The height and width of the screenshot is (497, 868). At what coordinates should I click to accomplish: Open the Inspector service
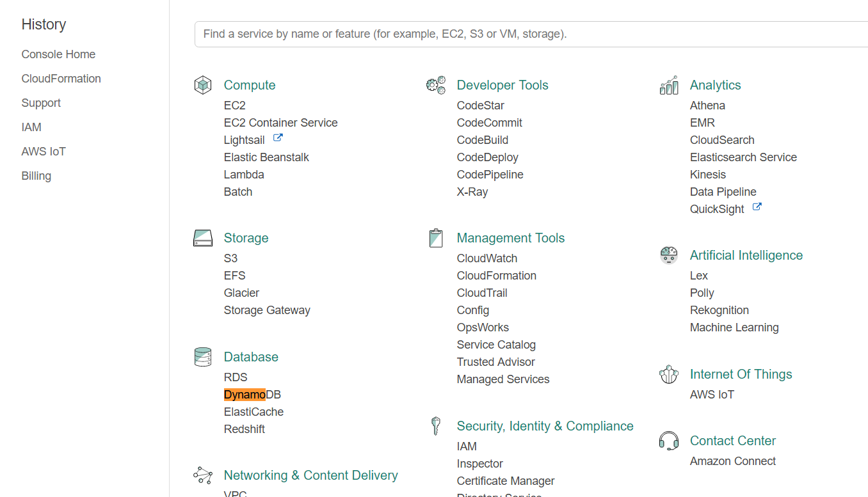(x=480, y=464)
